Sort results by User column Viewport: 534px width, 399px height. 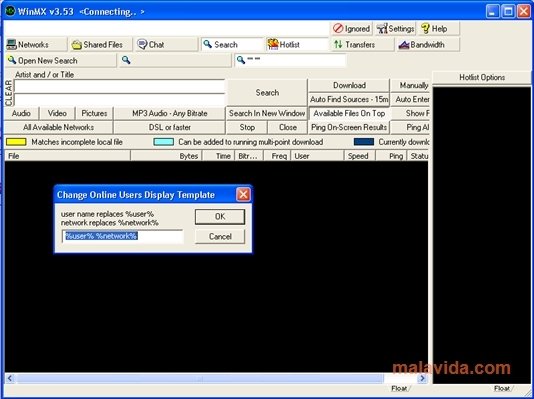click(317, 156)
